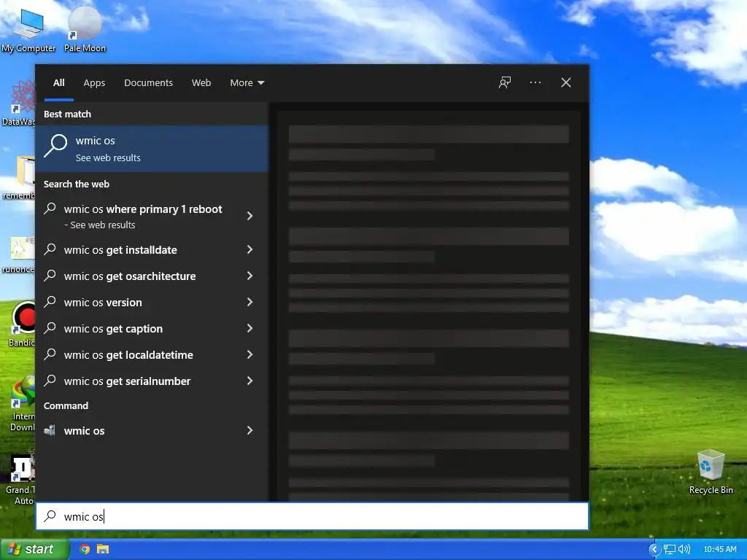Click the feedback person icon in search panel

click(x=505, y=82)
